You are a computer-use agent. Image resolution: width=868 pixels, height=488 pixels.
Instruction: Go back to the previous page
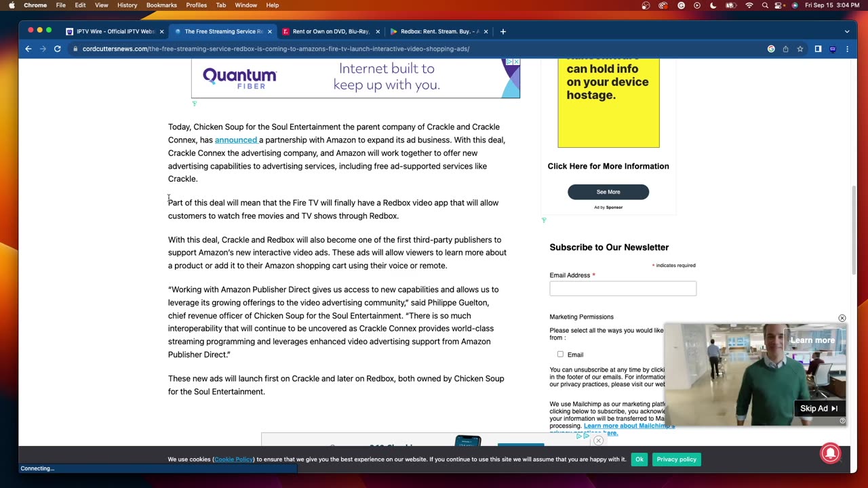tap(28, 49)
